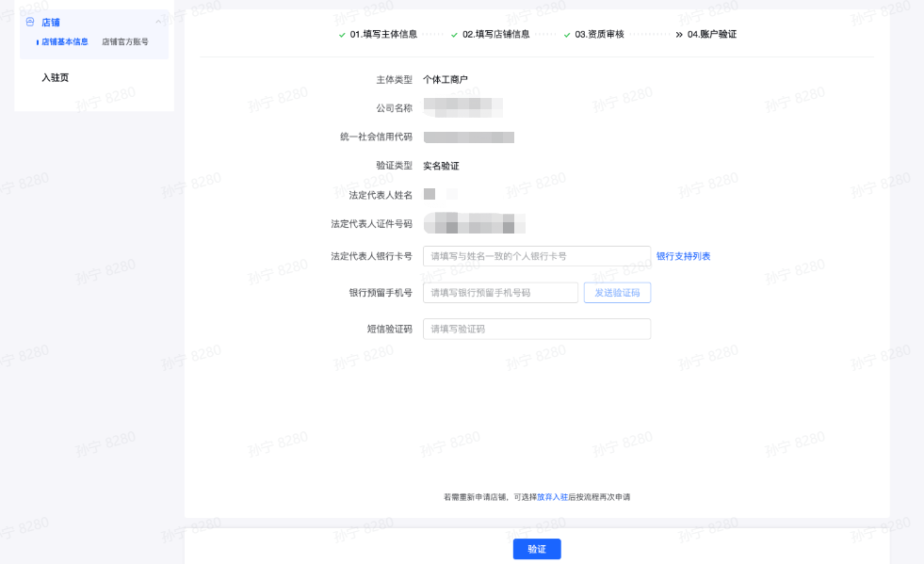The width and height of the screenshot is (924, 564).
Task: Click checkmark icon beside 03.资质审核
Action: tap(567, 35)
